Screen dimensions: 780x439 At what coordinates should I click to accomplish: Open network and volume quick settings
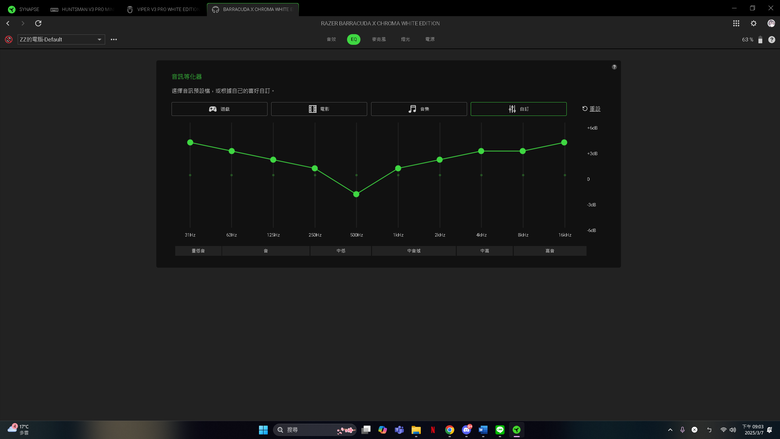[728, 430]
